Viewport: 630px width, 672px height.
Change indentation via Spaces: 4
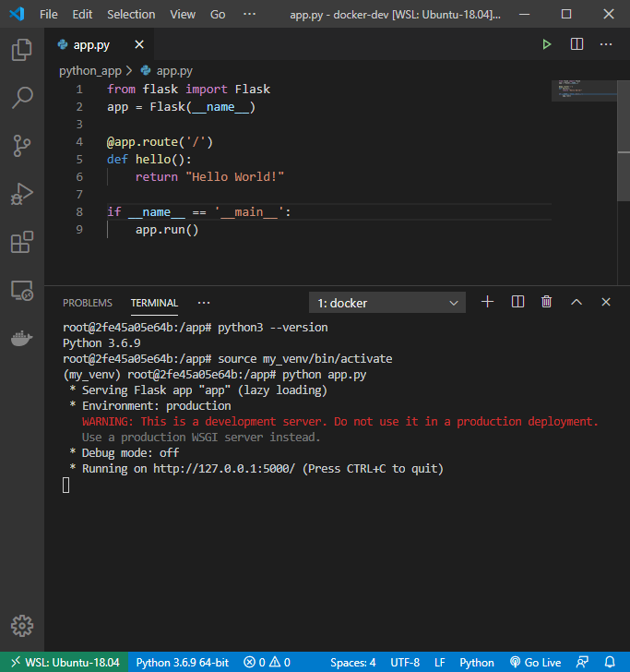(353, 662)
